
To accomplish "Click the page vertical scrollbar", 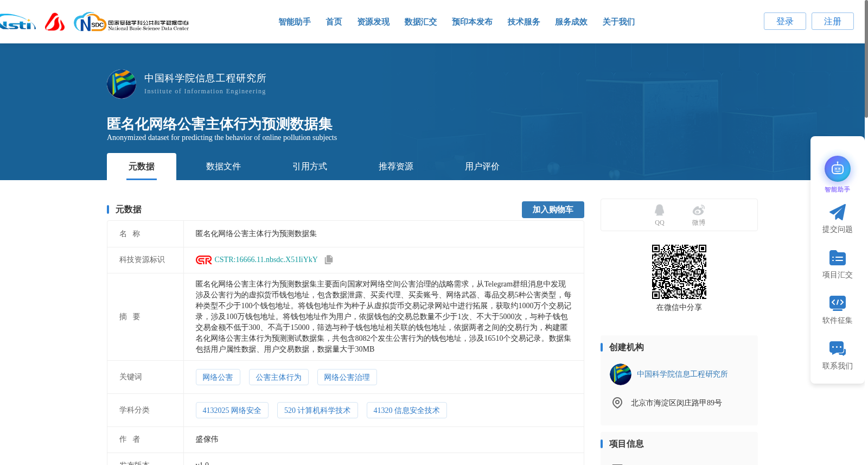I will 866,59.
